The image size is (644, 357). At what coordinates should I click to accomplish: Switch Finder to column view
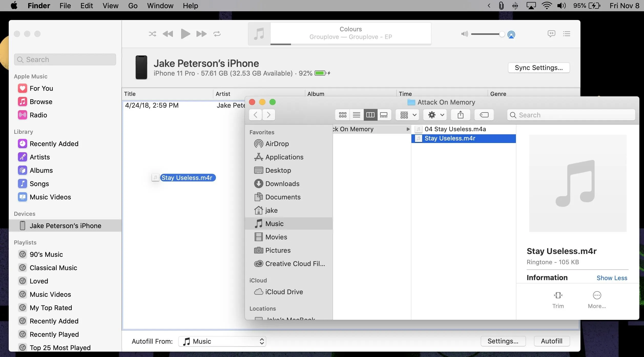coord(370,115)
